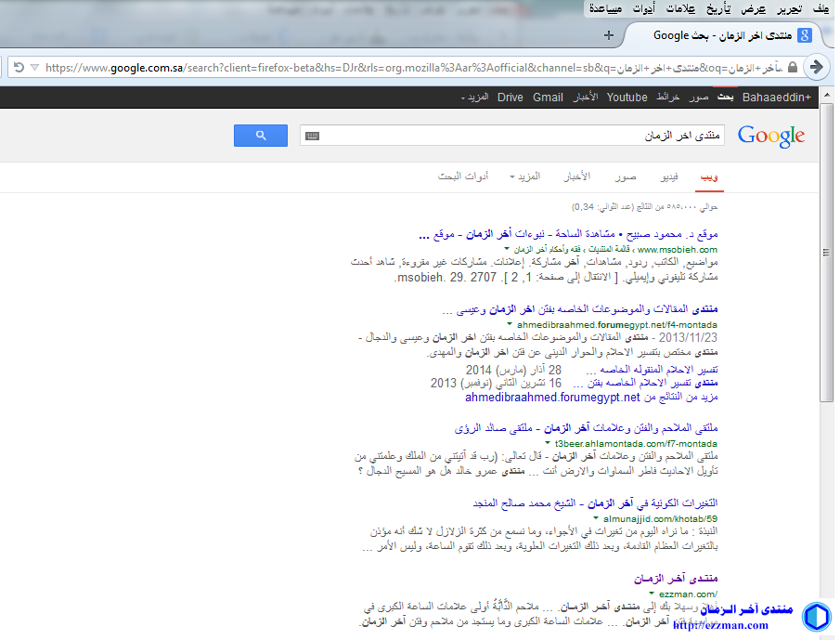Expand the المزيد menu in the black bar
This screenshot has width=840, height=640.
(475, 98)
